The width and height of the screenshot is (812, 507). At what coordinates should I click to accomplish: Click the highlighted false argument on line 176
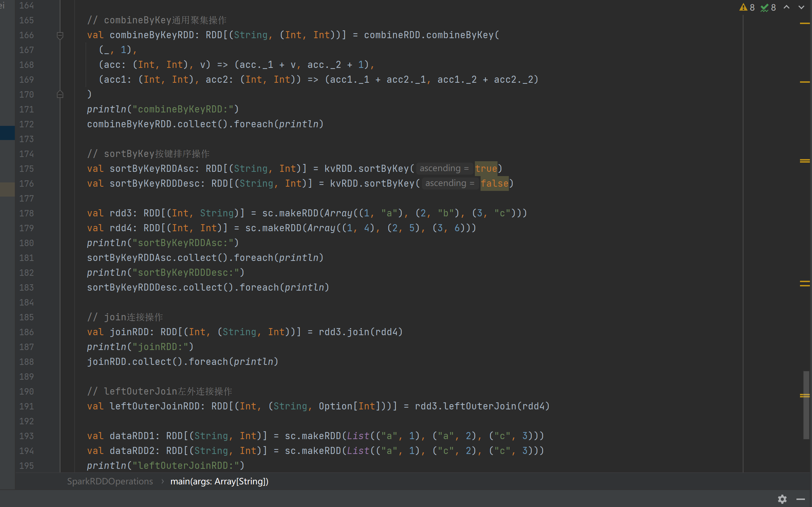(494, 183)
